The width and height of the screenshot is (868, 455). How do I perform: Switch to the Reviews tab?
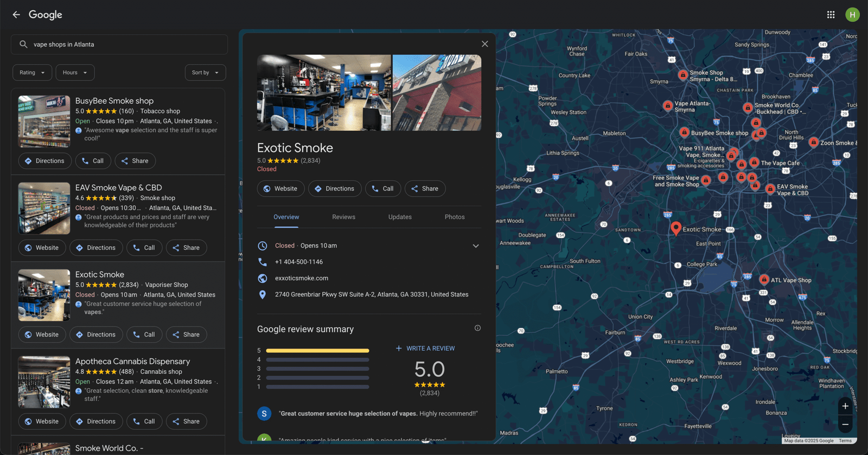[344, 217]
